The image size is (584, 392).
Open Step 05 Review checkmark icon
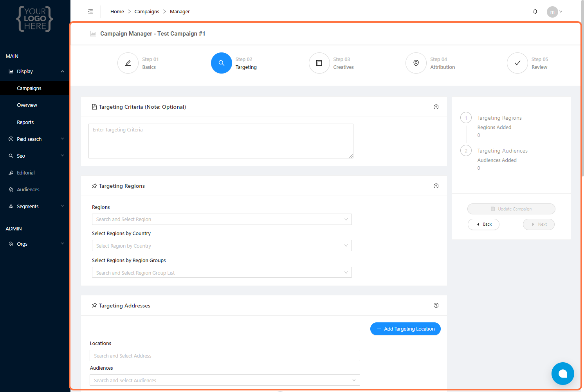(x=517, y=63)
